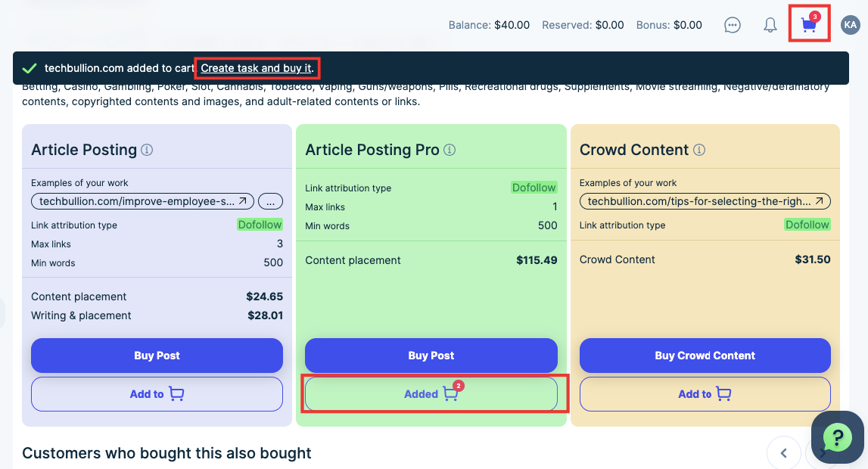Open the help question mark widget

click(x=837, y=437)
